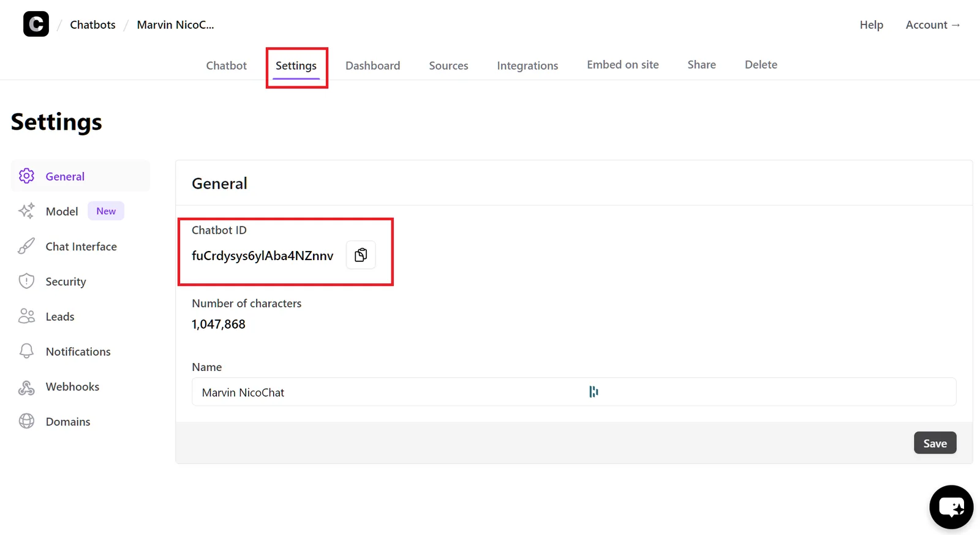Switch to the Chatbot tab
The image size is (980, 535).
click(226, 65)
